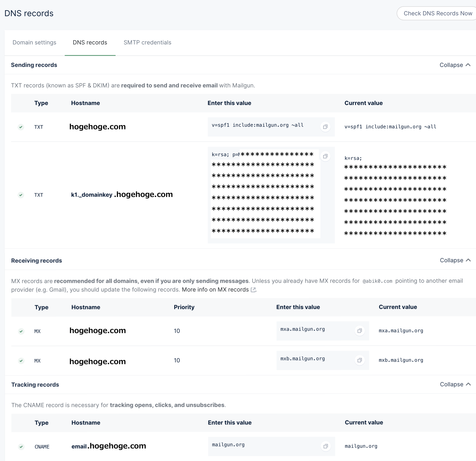Click verified checkmark for email CNAME record
This screenshot has height=461, width=476.
21,446
